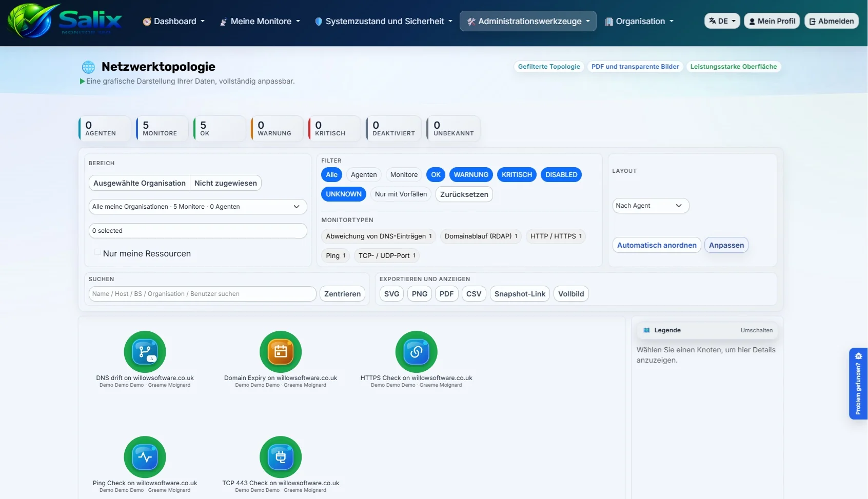Viewport: 868px width, 499px height.
Task: Expand the 'Meine Monitore' menu
Action: pos(260,21)
